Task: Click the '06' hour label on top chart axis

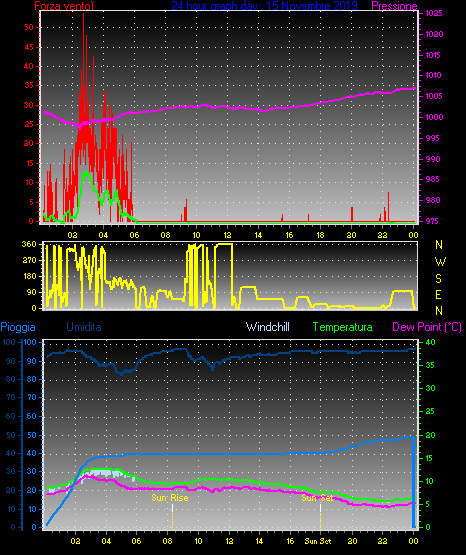Action: (x=134, y=235)
